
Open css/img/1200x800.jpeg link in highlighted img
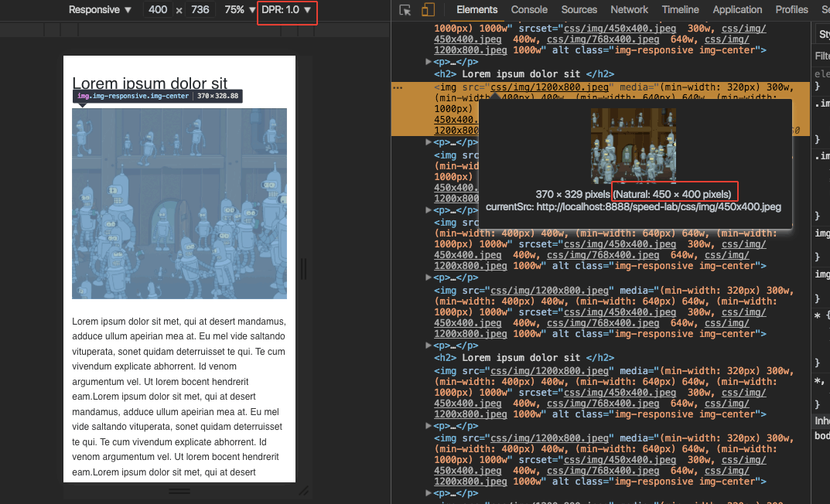[552, 87]
